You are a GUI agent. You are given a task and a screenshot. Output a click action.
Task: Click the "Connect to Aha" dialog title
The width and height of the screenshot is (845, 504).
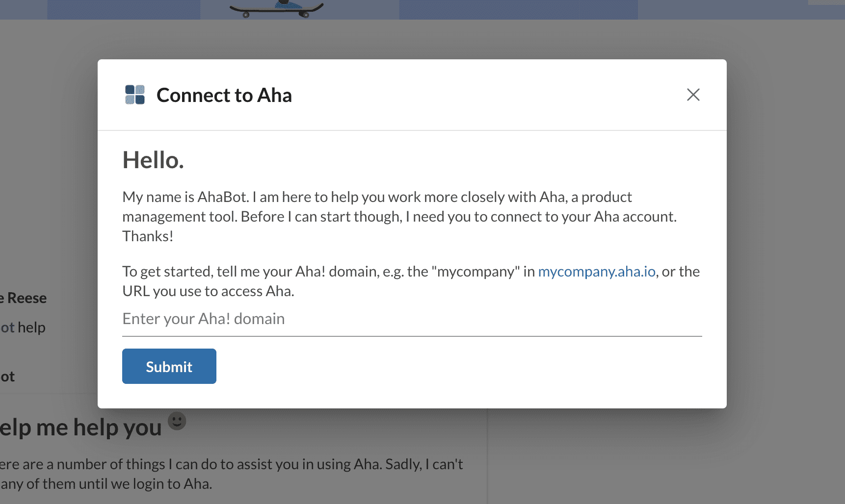pos(224,95)
